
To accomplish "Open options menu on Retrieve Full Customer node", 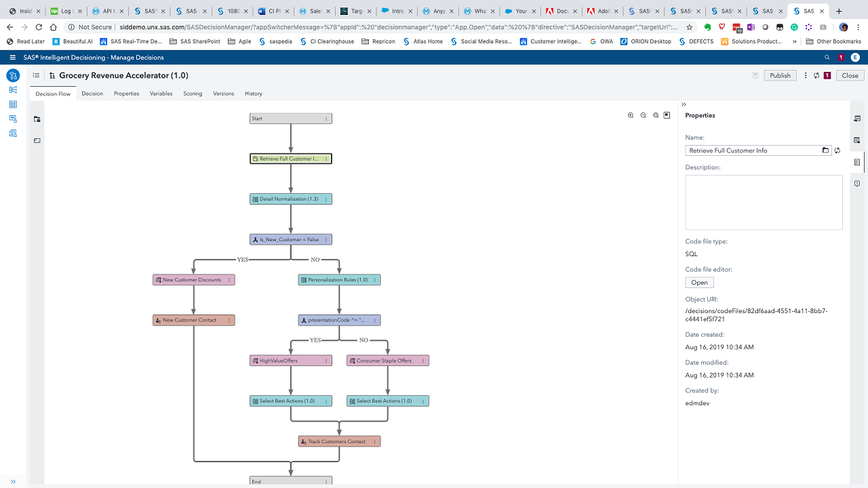I will [x=326, y=159].
